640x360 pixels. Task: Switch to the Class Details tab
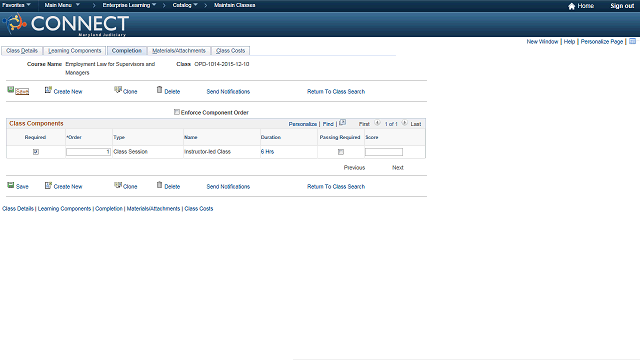[22, 51]
